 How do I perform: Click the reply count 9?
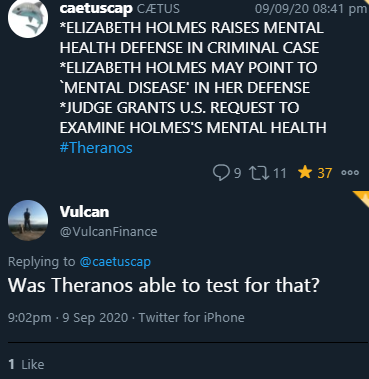coord(237,173)
